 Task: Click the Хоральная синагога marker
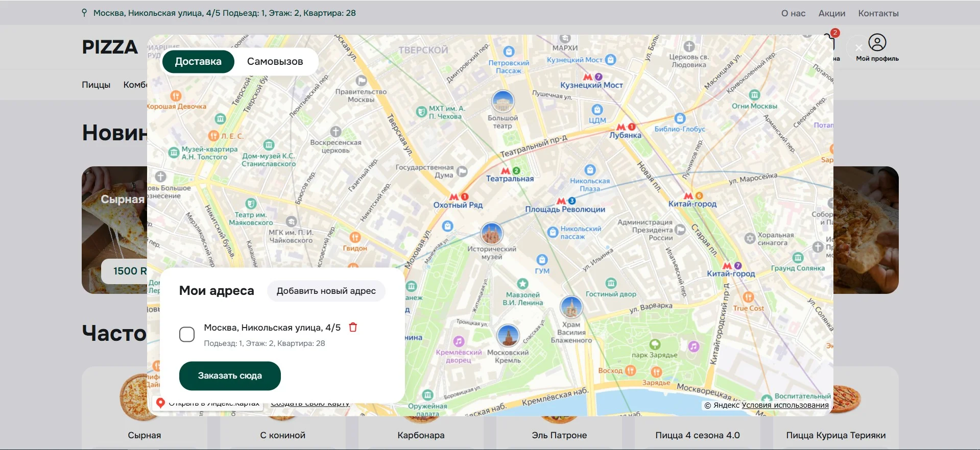point(750,238)
